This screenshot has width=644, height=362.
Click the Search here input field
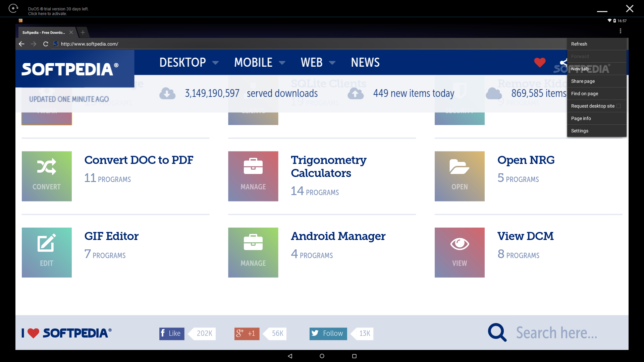(x=557, y=333)
